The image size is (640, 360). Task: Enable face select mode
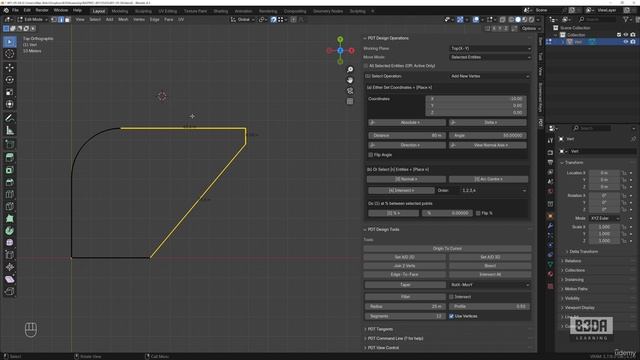click(x=68, y=20)
